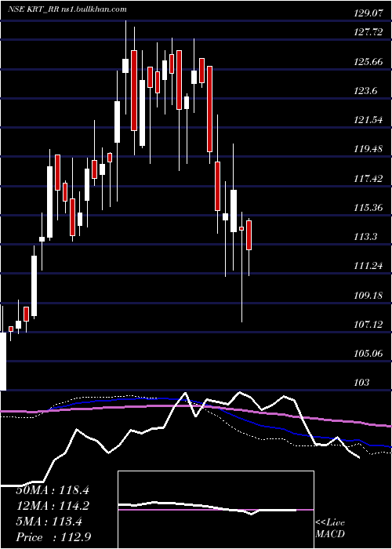Select the 111.24 price axis label
392x549 pixels.
[x=368, y=266]
